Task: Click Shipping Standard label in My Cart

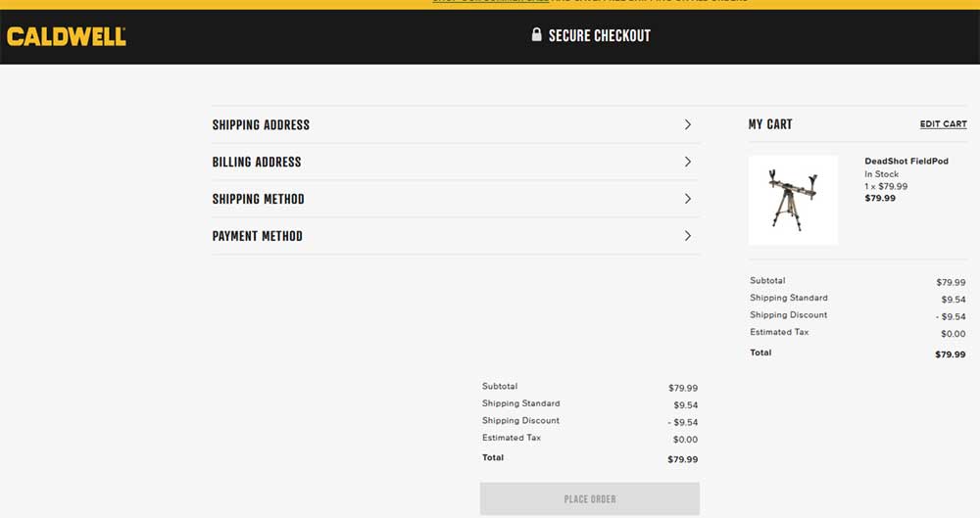Action: [789, 298]
